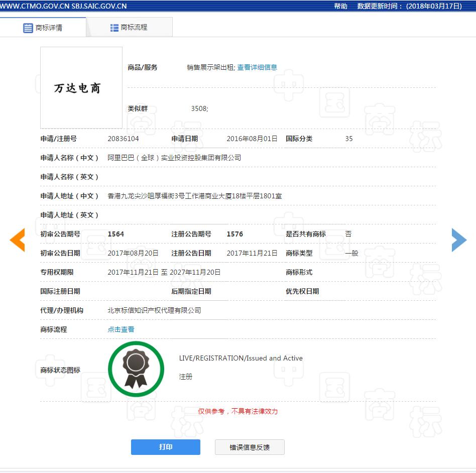Screen dimensions: 476x473
Task: Click international class value 35
Action: point(349,139)
